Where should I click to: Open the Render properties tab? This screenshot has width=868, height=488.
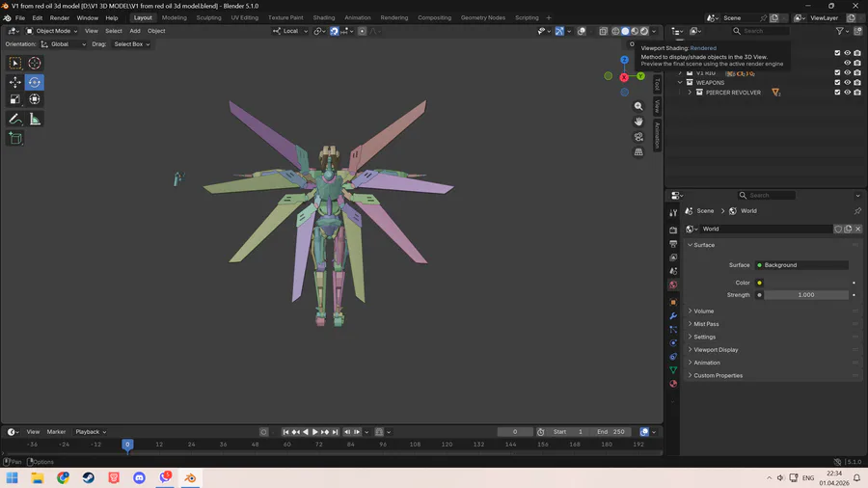pos(673,230)
